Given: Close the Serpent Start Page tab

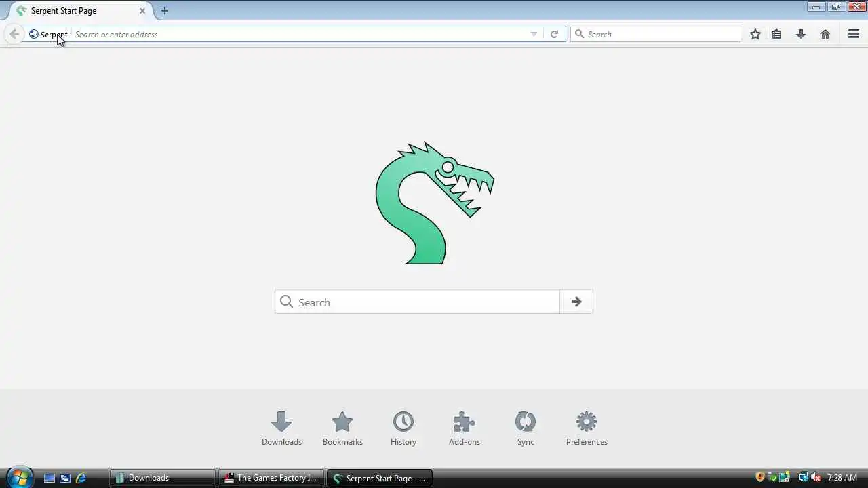Looking at the screenshot, I should coord(142,11).
